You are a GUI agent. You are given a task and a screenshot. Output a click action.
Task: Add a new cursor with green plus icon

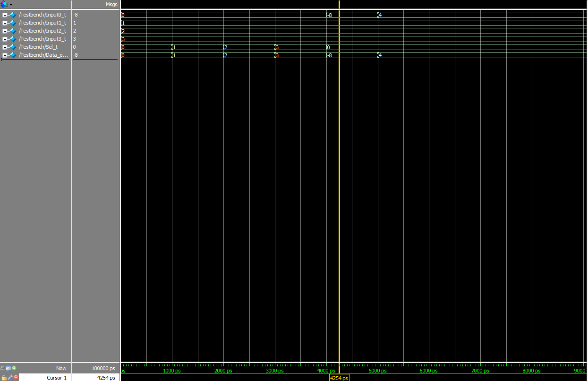coord(14,368)
